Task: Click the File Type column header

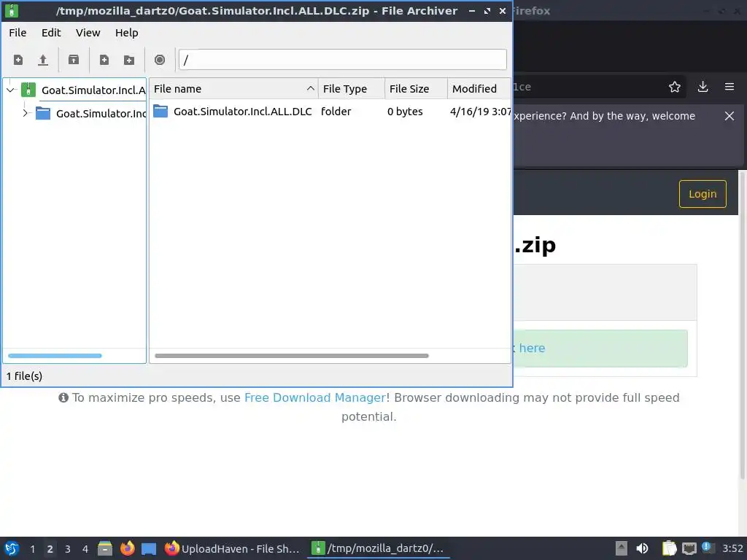Action: [352, 88]
